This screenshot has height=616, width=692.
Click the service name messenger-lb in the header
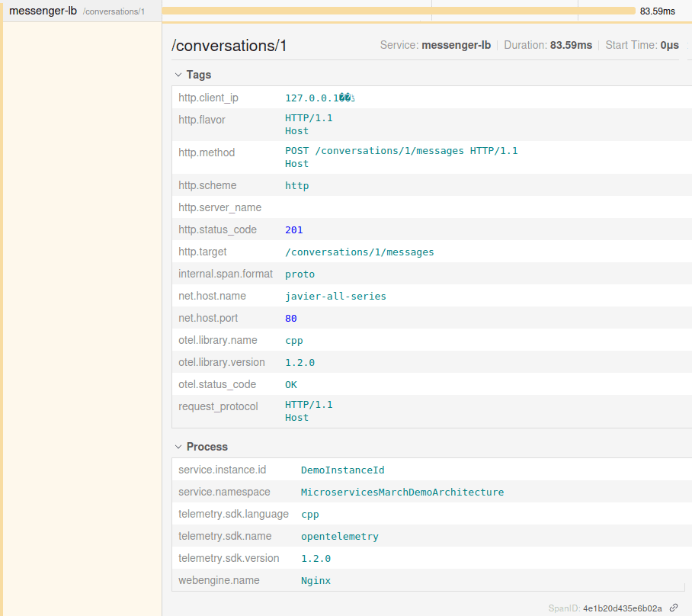coord(458,45)
